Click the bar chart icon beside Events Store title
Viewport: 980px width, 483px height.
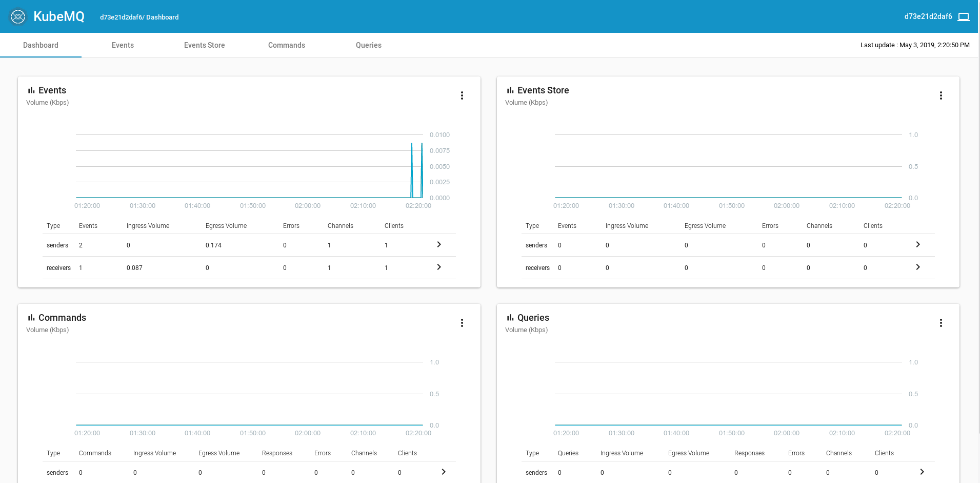[x=509, y=90]
